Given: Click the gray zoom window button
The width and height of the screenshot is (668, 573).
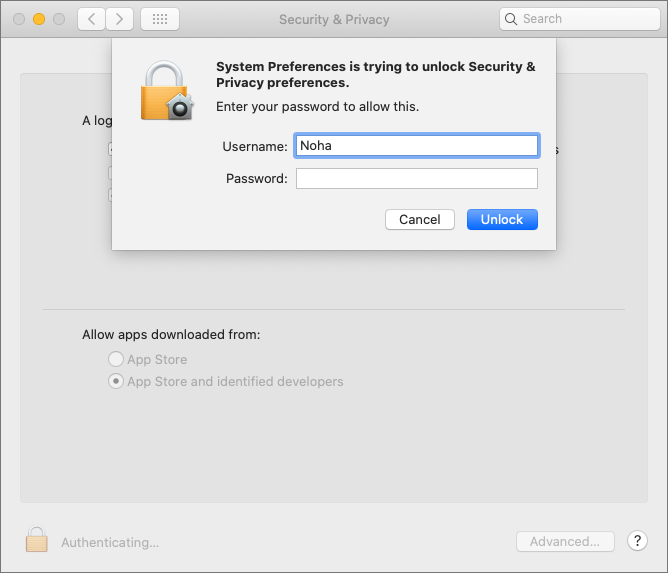Looking at the screenshot, I should 59,19.
